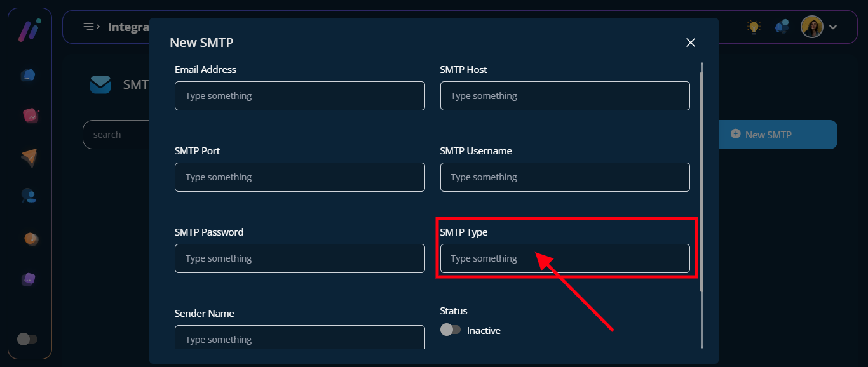868x367 pixels.
Task: Click the Email Address input field
Action: point(299,96)
